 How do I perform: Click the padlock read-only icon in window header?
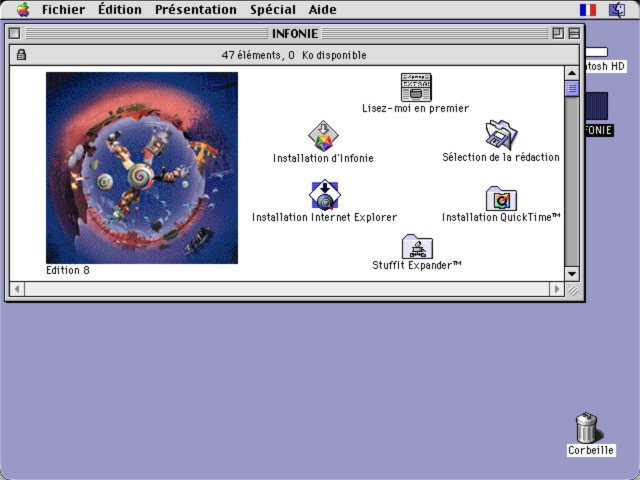(x=21, y=55)
